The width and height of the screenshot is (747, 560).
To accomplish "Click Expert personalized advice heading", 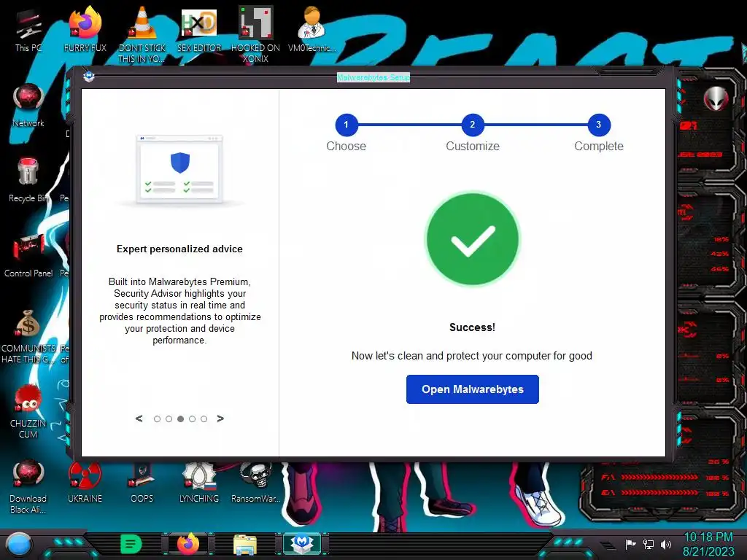I will [x=179, y=249].
